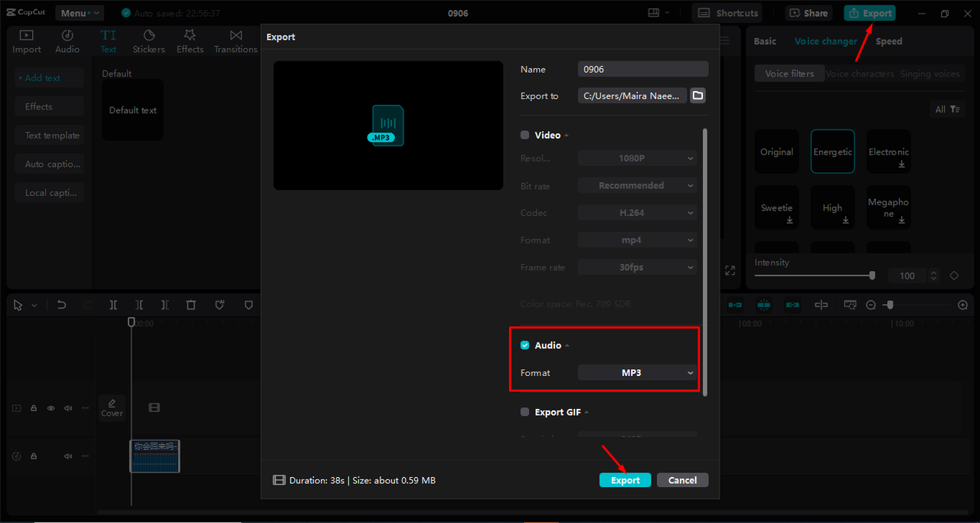Tick the Export GIF checkbox

pyautogui.click(x=524, y=412)
